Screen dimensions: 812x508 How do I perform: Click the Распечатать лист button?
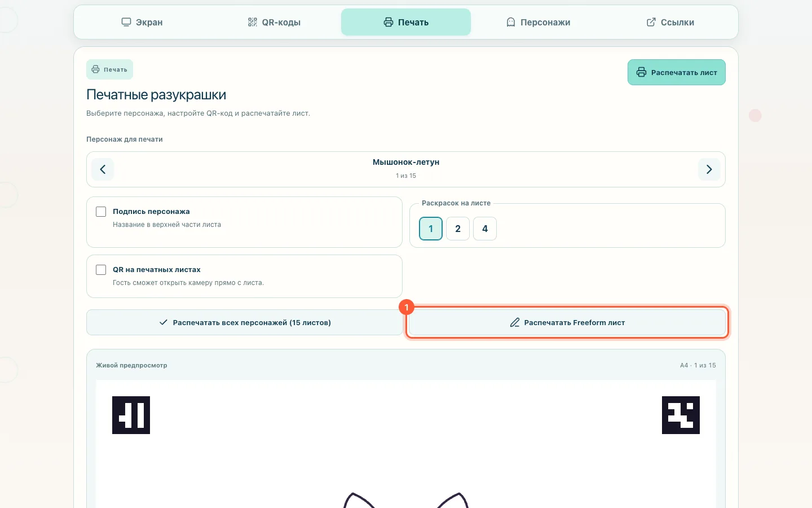point(677,72)
